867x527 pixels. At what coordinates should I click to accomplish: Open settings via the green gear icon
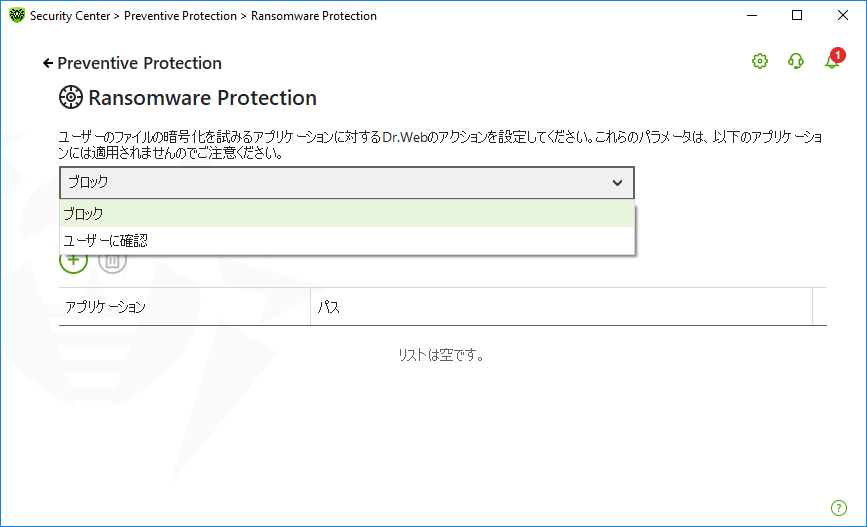point(760,61)
